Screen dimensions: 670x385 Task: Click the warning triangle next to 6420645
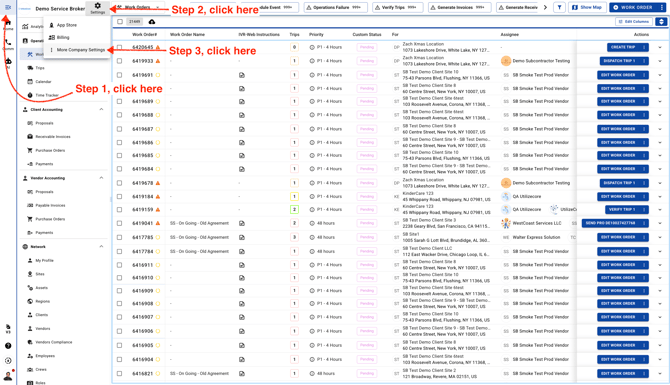[x=158, y=47]
